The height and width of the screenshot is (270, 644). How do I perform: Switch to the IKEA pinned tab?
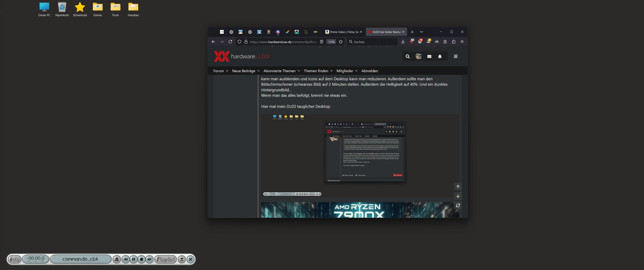point(315,32)
